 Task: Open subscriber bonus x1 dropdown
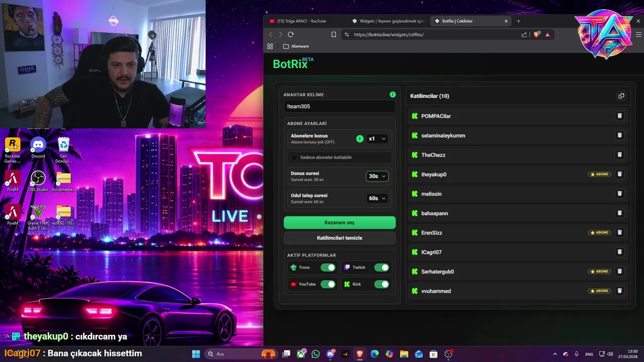pyautogui.click(x=377, y=139)
